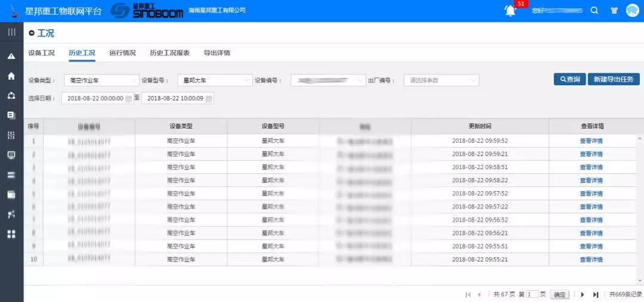644x302 pixels.
Task: Switch to the 设备工况 tab
Action: click(x=41, y=53)
